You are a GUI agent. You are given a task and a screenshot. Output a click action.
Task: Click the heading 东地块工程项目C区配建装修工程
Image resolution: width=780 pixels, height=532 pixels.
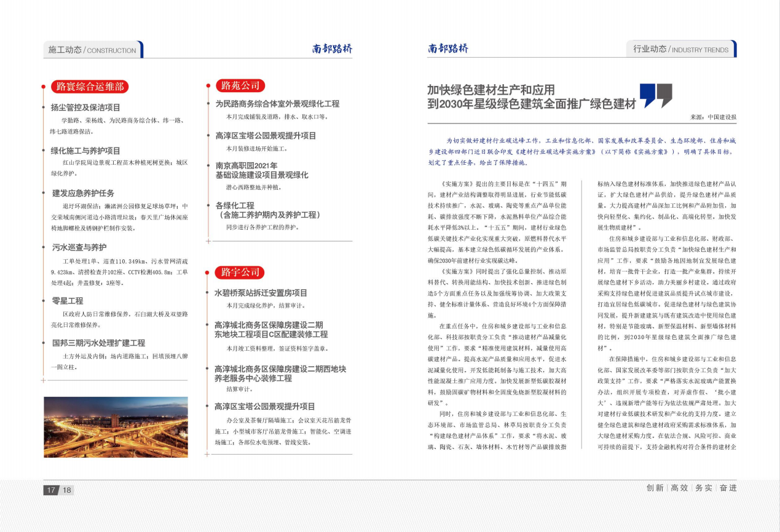(271, 334)
